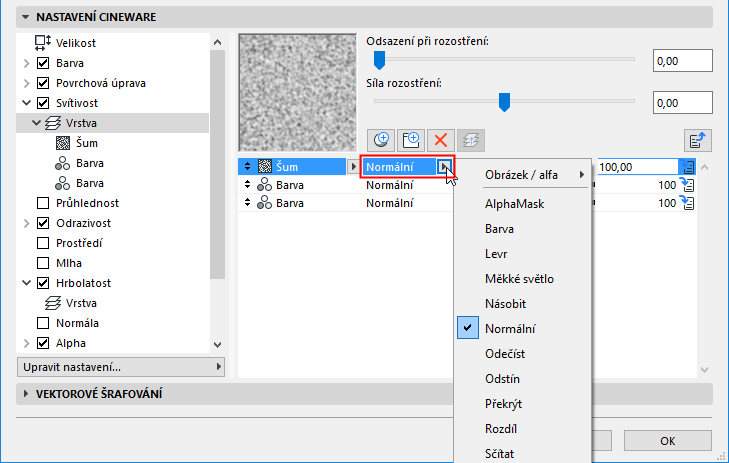This screenshot has height=463, width=729.
Task: Click link icon next to first 100 value
Action: [688, 185]
